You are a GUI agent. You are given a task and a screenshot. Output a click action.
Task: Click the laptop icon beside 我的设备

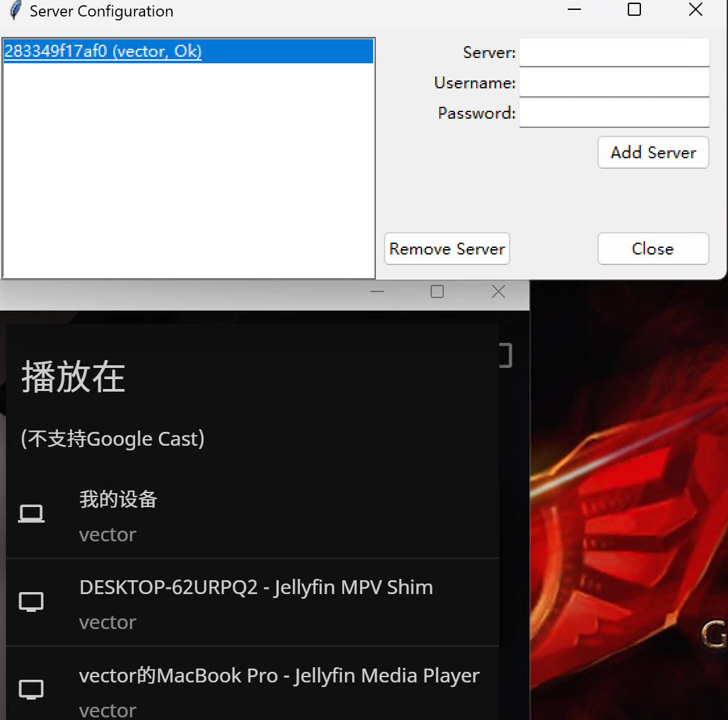coord(30,513)
